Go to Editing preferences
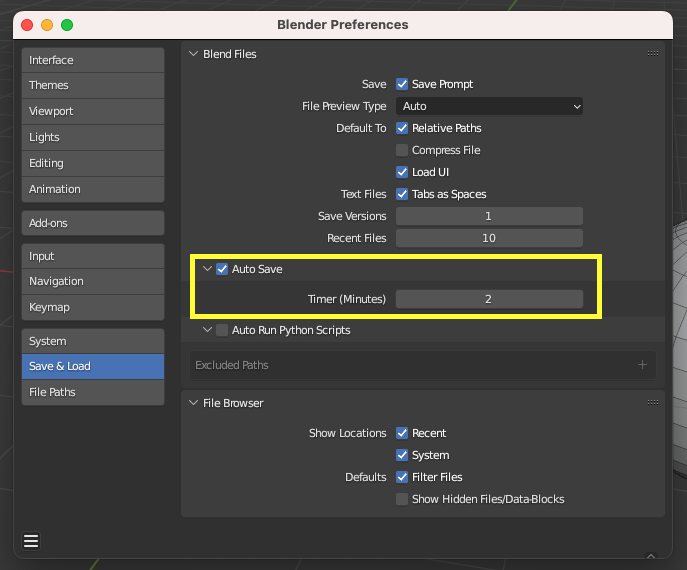Viewport: 687px width, 570px height. click(93, 163)
